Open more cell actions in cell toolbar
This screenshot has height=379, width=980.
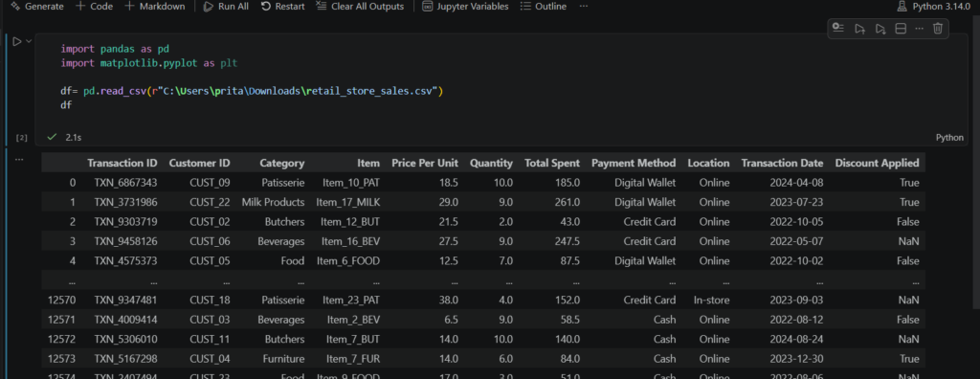point(919,28)
